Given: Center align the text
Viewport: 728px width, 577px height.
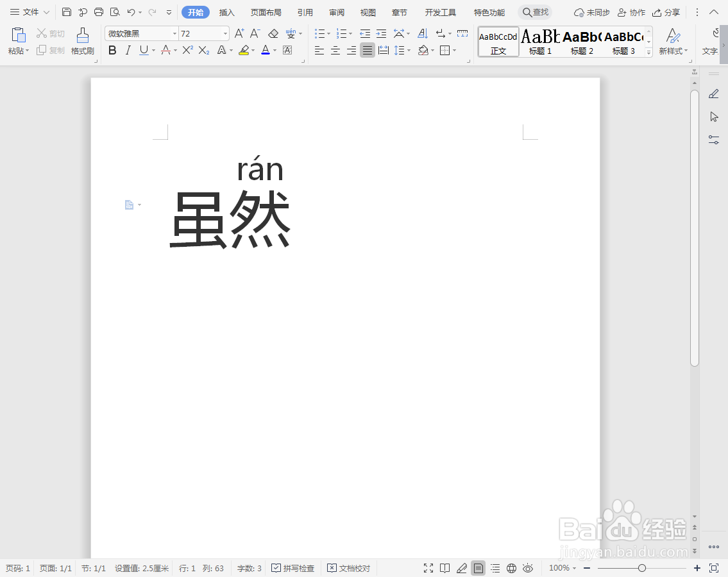Looking at the screenshot, I should coord(335,51).
